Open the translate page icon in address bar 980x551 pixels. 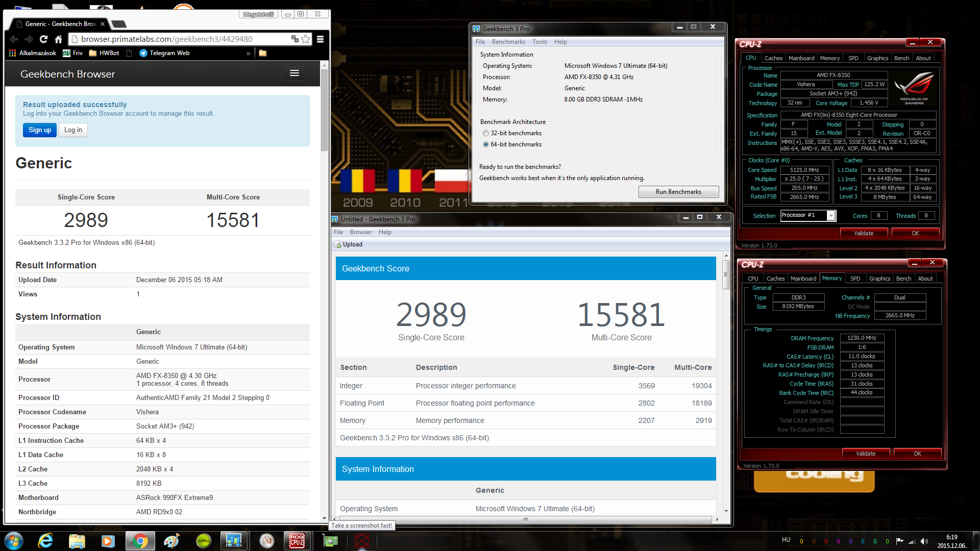(295, 39)
